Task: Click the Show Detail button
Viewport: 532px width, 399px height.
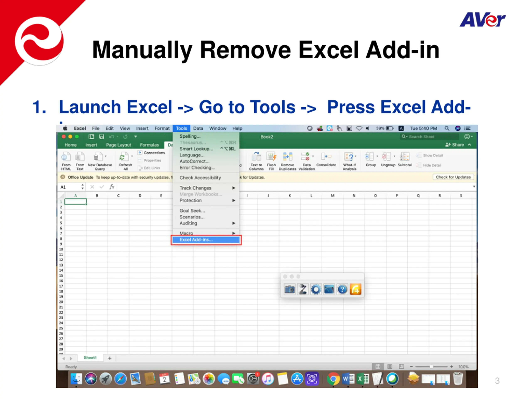Action: tap(430, 156)
